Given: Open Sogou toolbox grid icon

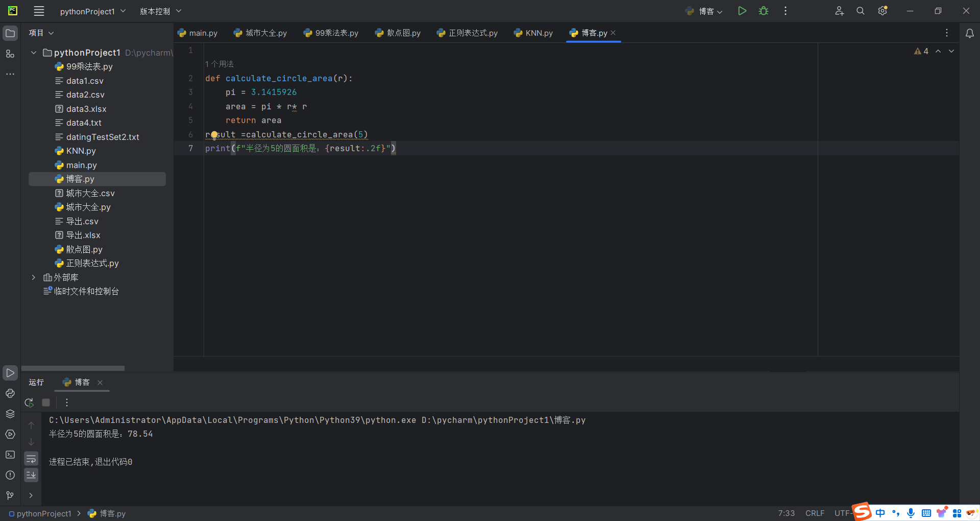Looking at the screenshot, I should [957, 513].
